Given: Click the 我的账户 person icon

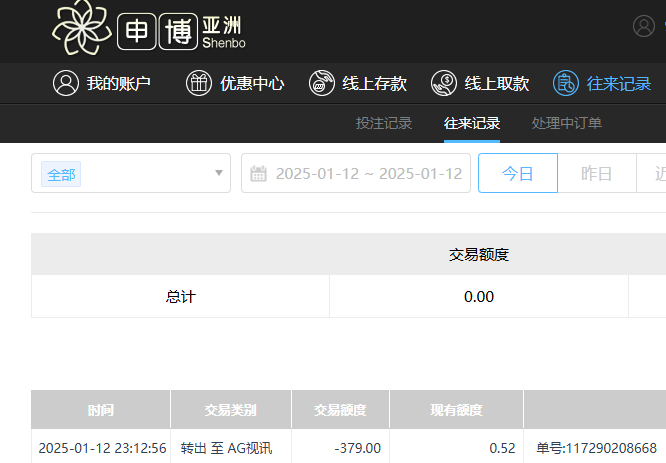Looking at the screenshot, I should (66, 83).
